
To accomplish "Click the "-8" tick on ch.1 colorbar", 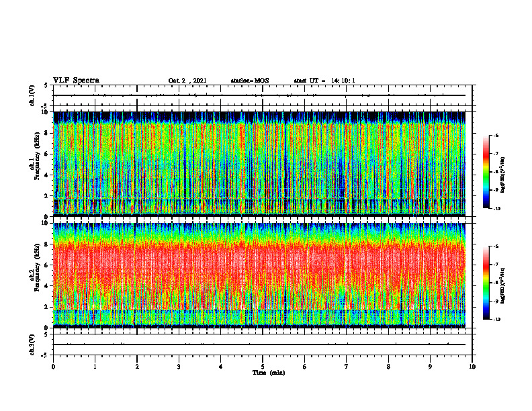I will (496, 172).
